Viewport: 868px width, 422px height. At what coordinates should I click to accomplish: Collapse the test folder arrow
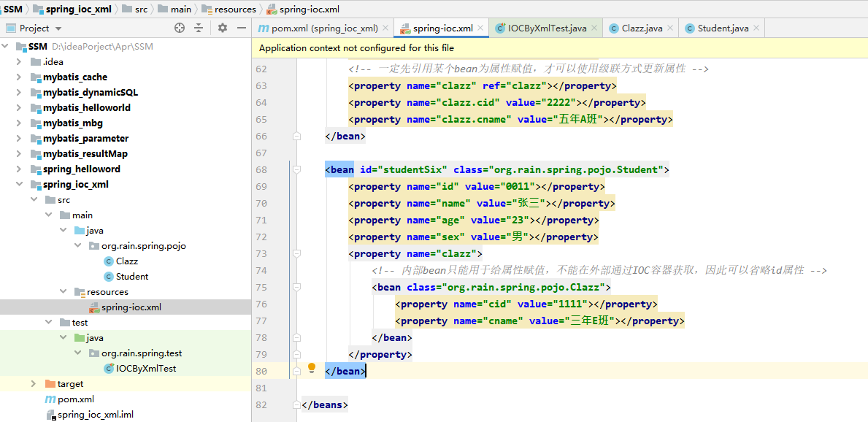pyautogui.click(x=48, y=322)
